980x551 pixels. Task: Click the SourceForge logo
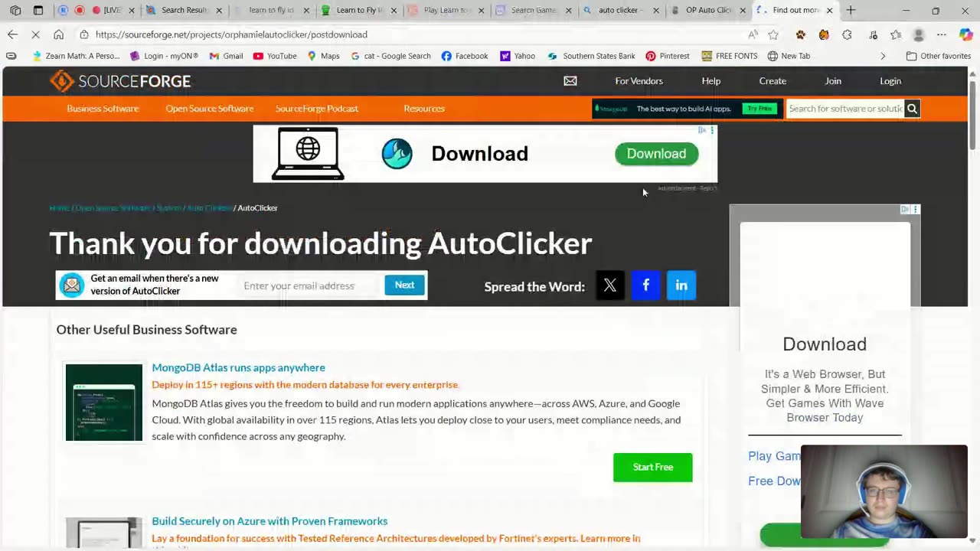pyautogui.click(x=120, y=81)
